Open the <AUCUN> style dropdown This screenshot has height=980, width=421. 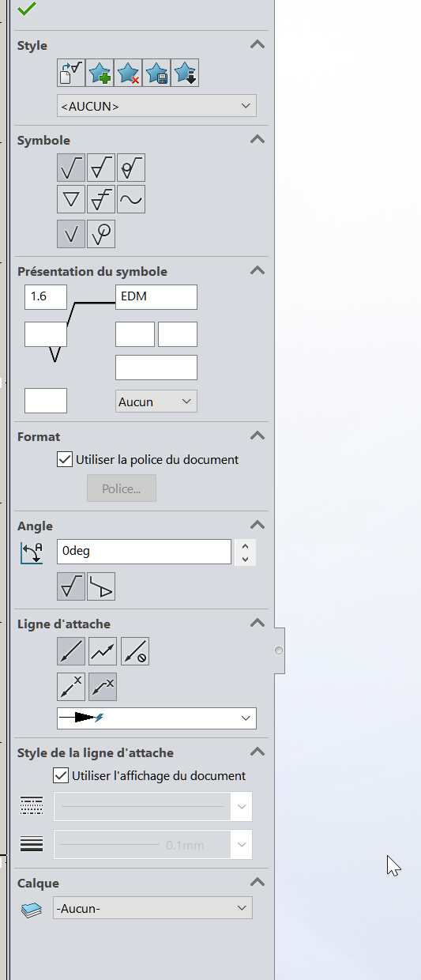(x=156, y=105)
